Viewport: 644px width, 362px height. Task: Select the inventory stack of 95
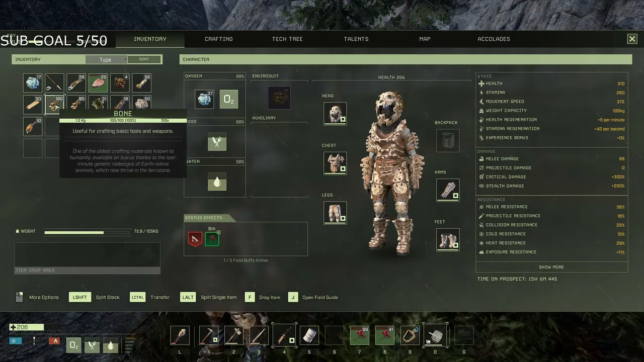(76, 105)
